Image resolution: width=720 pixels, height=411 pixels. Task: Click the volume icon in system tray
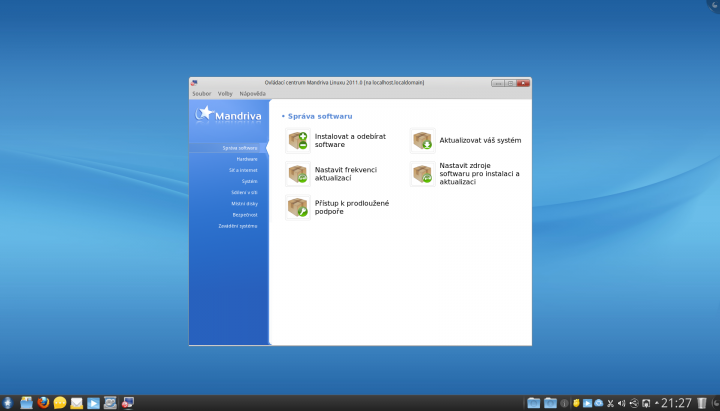coord(622,403)
